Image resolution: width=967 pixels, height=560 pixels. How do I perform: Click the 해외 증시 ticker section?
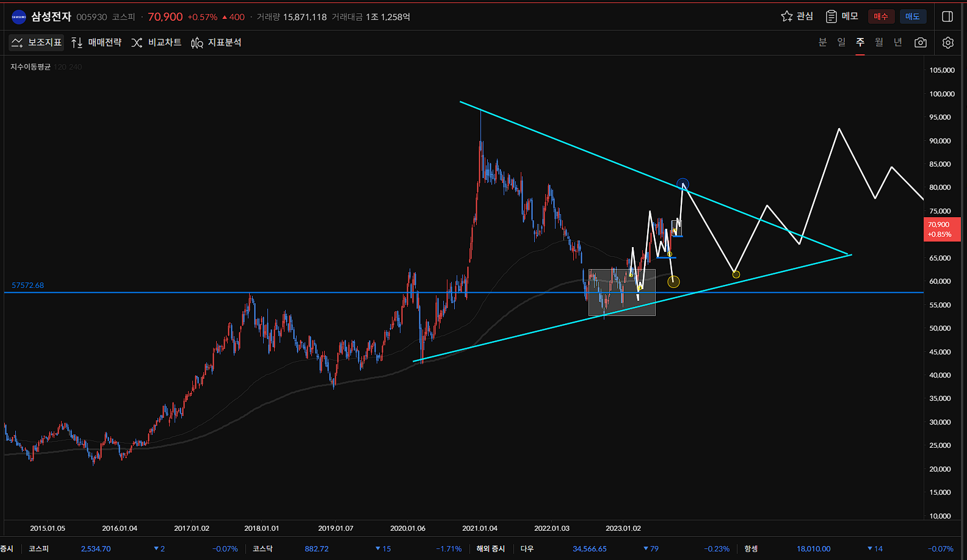click(x=491, y=549)
